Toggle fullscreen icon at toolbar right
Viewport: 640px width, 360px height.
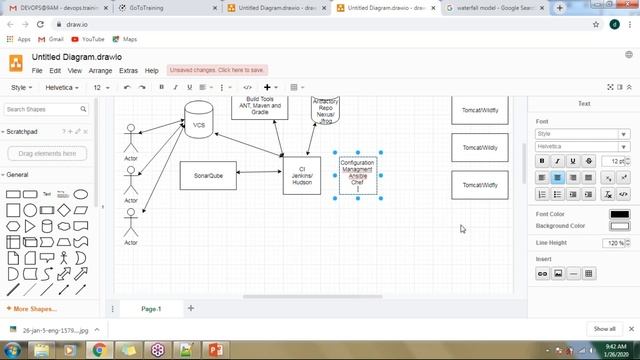click(610, 87)
